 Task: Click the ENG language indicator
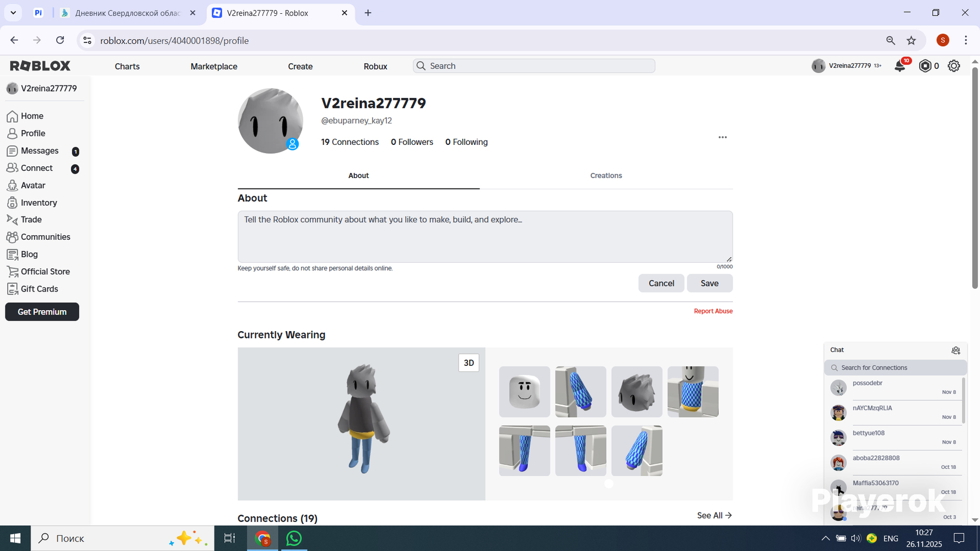point(891,538)
